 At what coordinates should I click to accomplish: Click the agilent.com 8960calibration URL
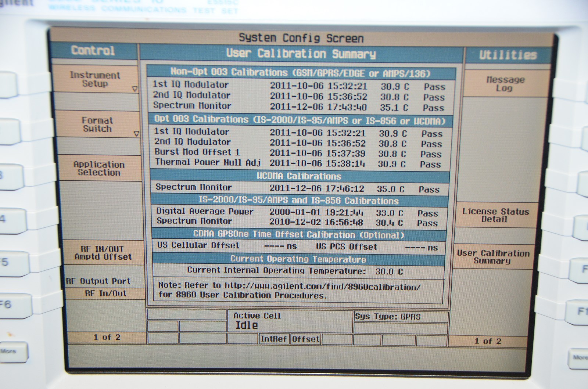coord(322,287)
